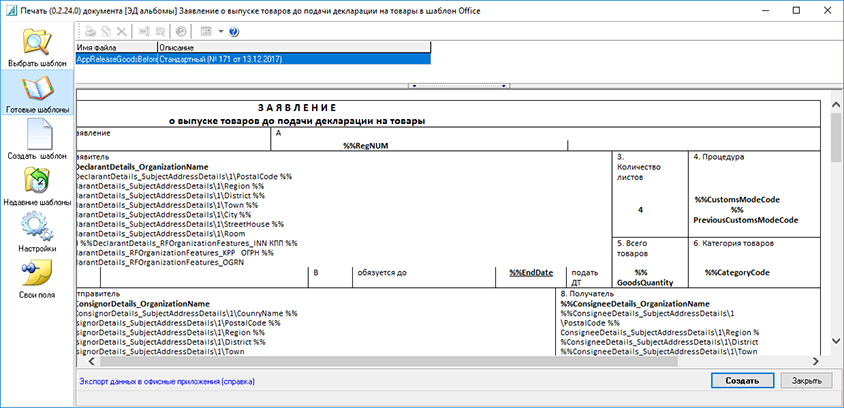Open the Выбрать шаблон section
This screenshot has width=844, height=408.
click(37, 48)
